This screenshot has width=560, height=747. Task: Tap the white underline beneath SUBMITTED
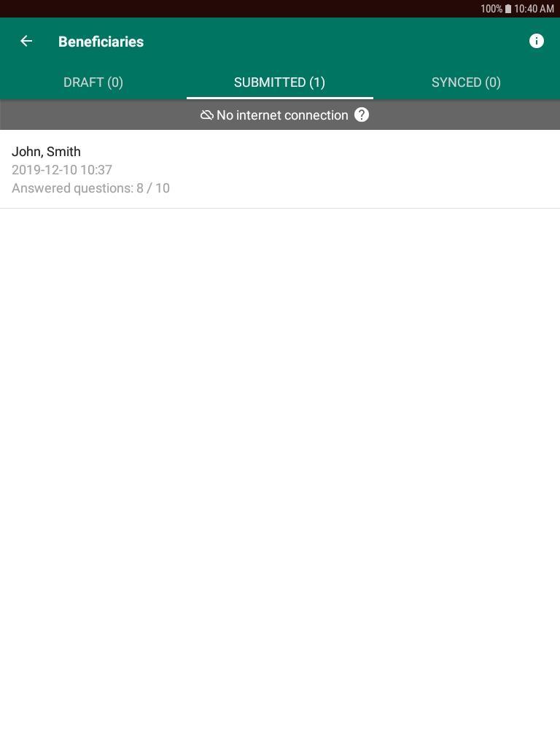[x=279, y=98]
